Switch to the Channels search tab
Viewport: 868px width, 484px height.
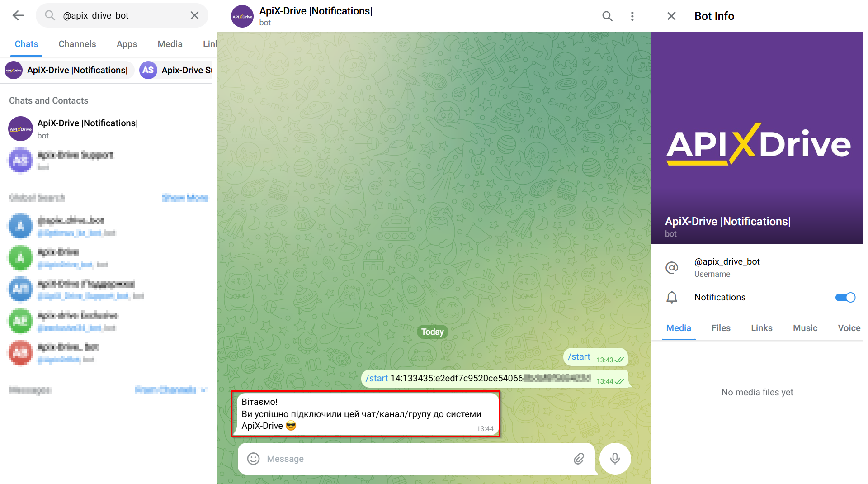(77, 44)
